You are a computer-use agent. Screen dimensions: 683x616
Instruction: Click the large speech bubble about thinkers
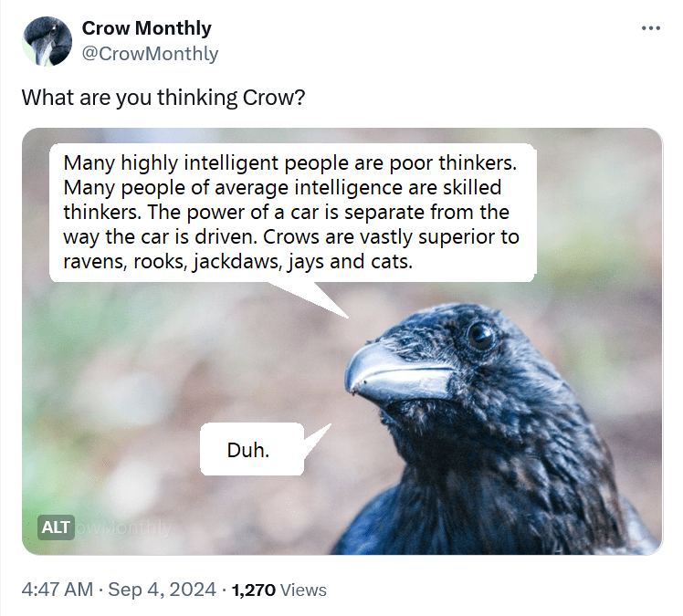point(292,214)
